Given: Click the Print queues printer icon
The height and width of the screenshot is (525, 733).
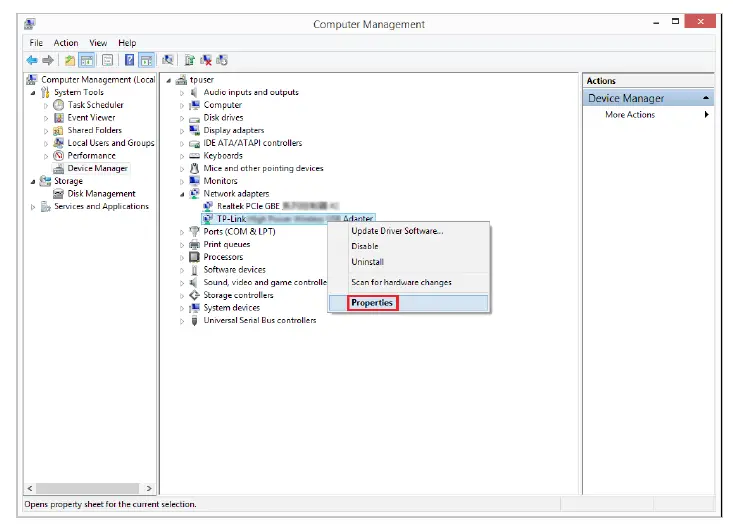Looking at the screenshot, I should click(194, 244).
